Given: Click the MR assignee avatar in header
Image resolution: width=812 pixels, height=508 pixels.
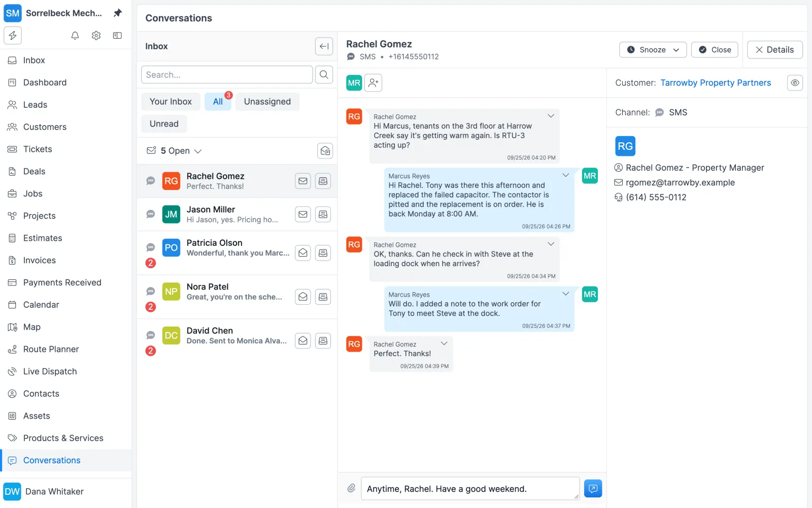Looking at the screenshot, I should point(354,83).
